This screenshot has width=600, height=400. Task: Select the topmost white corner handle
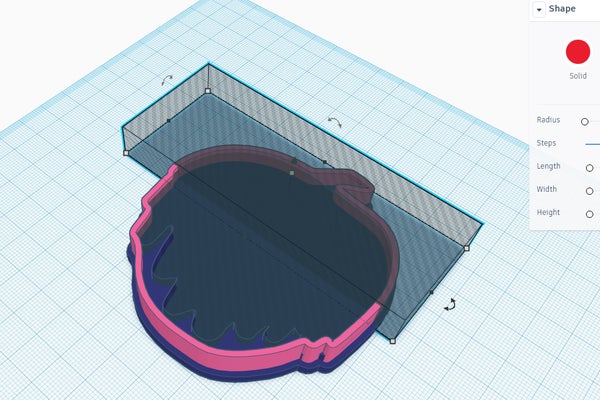click(208, 91)
